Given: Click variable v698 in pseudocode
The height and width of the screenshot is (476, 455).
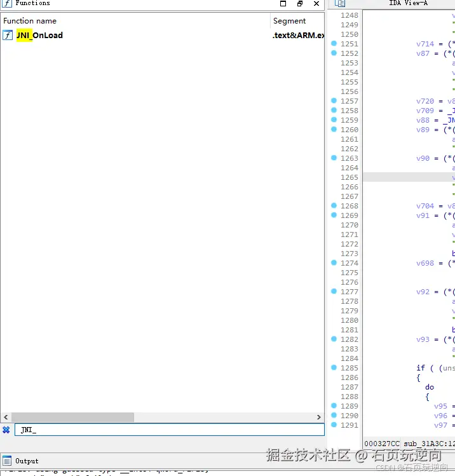Looking at the screenshot, I should [425, 263].
